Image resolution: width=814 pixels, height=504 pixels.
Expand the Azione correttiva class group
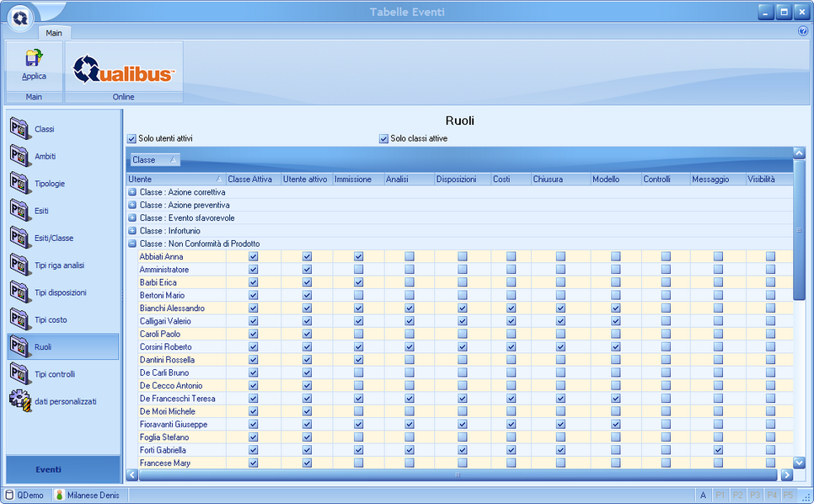(x=132, y=192)
